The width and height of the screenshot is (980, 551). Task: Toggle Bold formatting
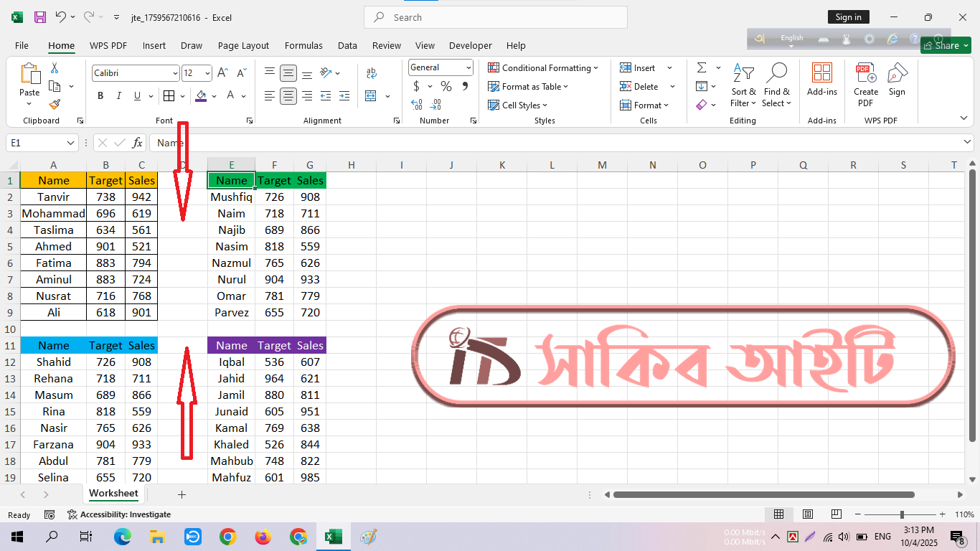click(100, 95)
